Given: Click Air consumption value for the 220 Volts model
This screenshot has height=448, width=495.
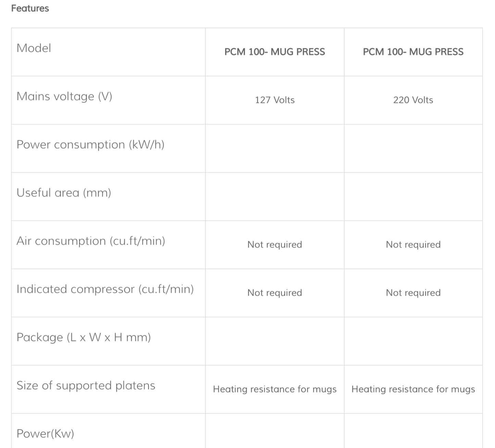Looking at the screenshot, I should 413,245.
